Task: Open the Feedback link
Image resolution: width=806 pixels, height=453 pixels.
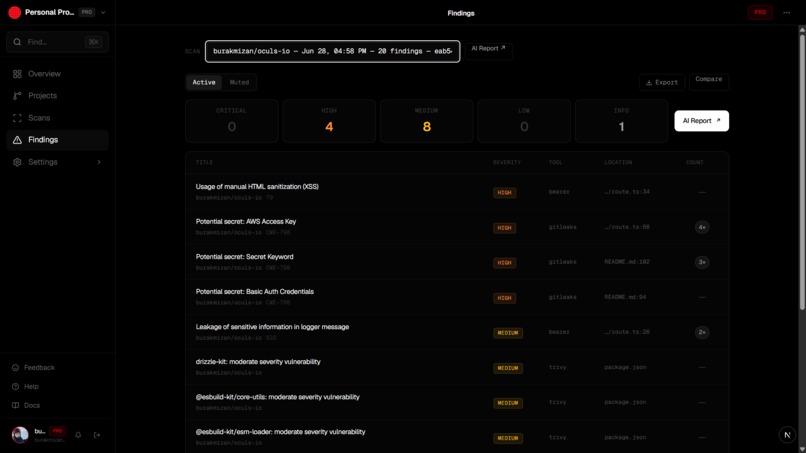Action: [x=39, y=368]
